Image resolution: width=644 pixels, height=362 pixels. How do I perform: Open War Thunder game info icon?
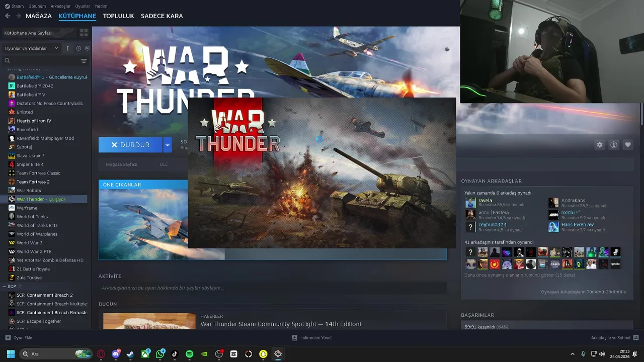[x=614, y=145]
